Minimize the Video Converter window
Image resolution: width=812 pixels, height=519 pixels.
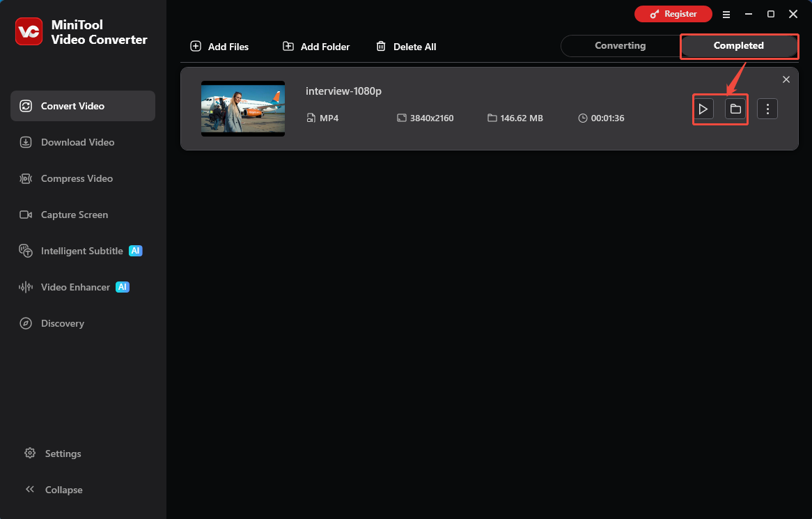(x=749, y=15)
